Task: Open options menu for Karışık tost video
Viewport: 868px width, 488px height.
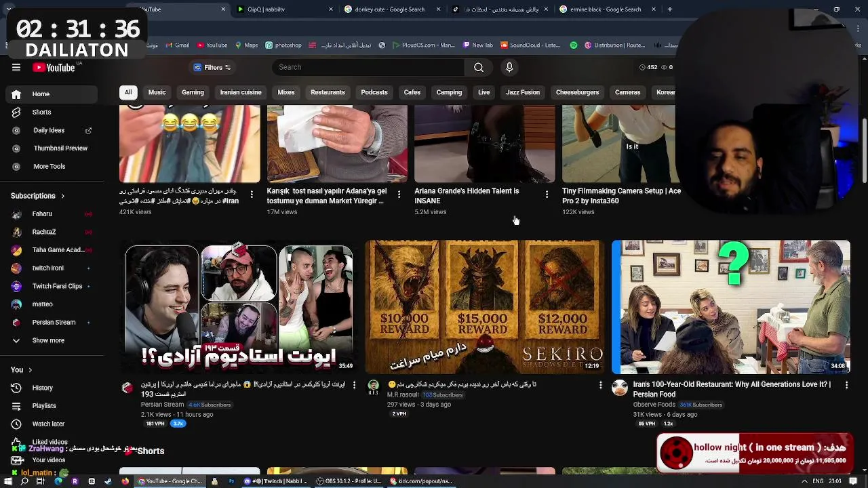Action: pyautogui.click(x=399, y=195)
